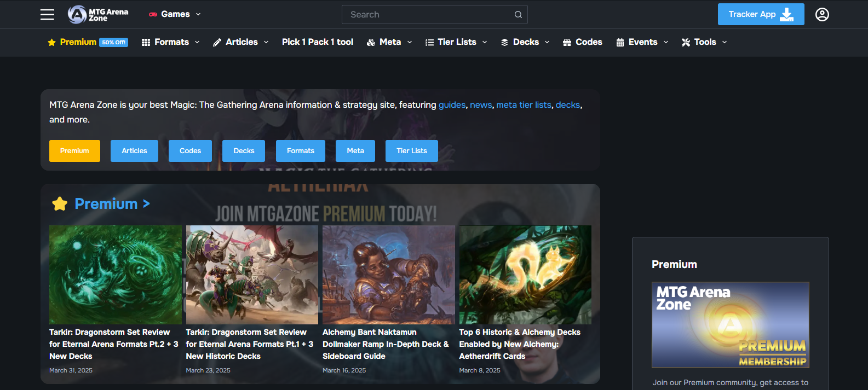Screen dimensions: 868x390
Task: Click the Formats navigation label
Action: pyautogui.click(x=171, y=42)
